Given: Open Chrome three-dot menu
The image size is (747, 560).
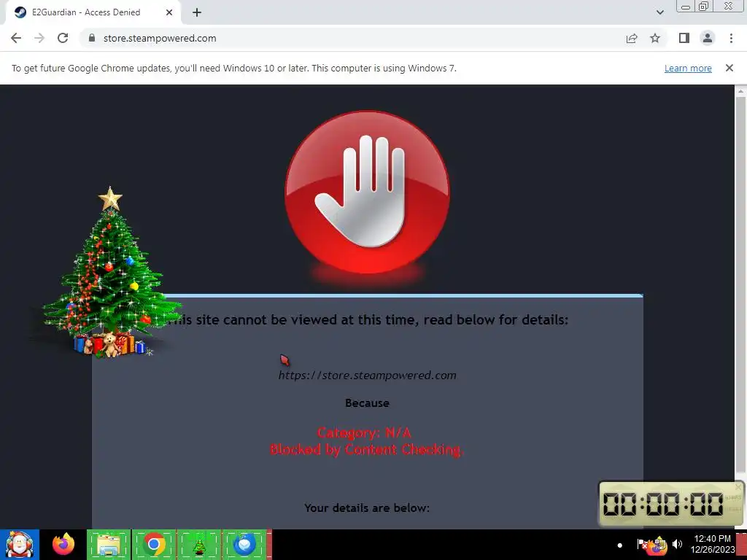Looking at the screenshot, I should 731,38.
